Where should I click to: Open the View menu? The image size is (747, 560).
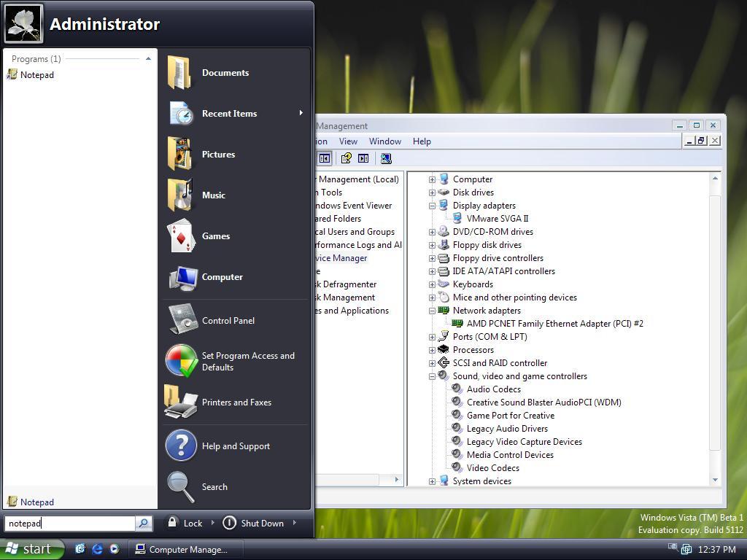[348, 141]
